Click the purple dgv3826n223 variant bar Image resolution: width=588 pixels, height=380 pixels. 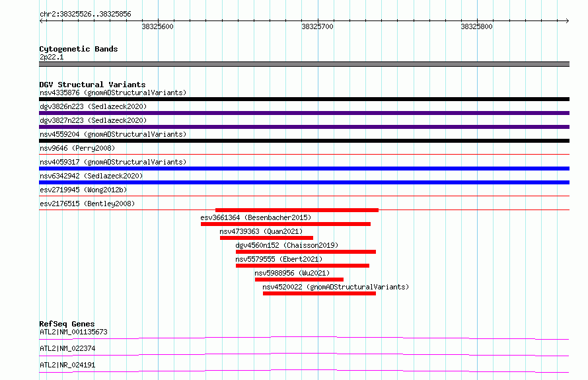point(304,113)
